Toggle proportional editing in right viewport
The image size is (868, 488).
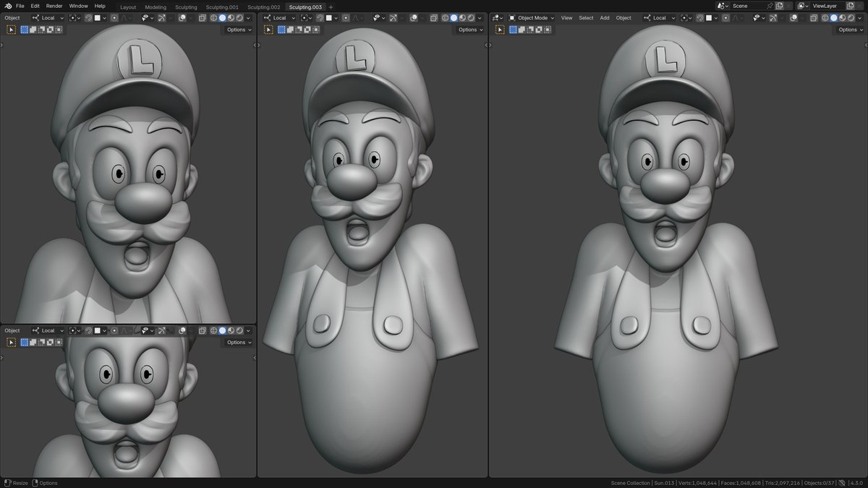pos(726,18)
